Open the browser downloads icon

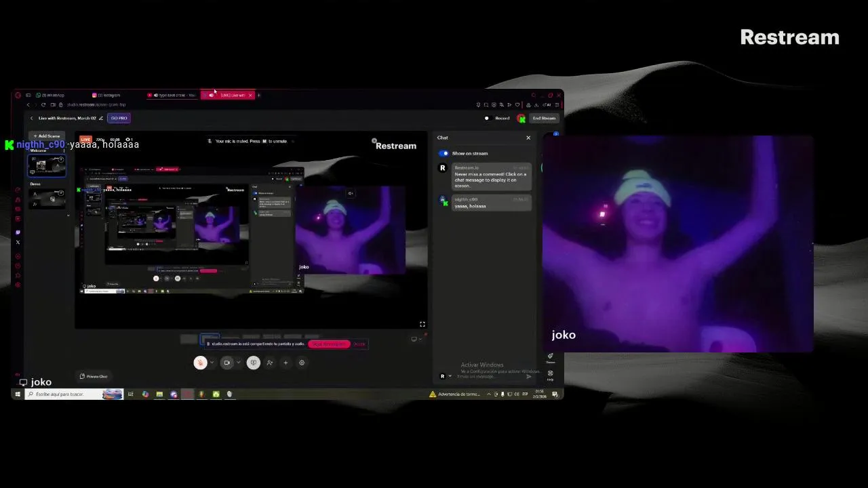click(536, 104)
